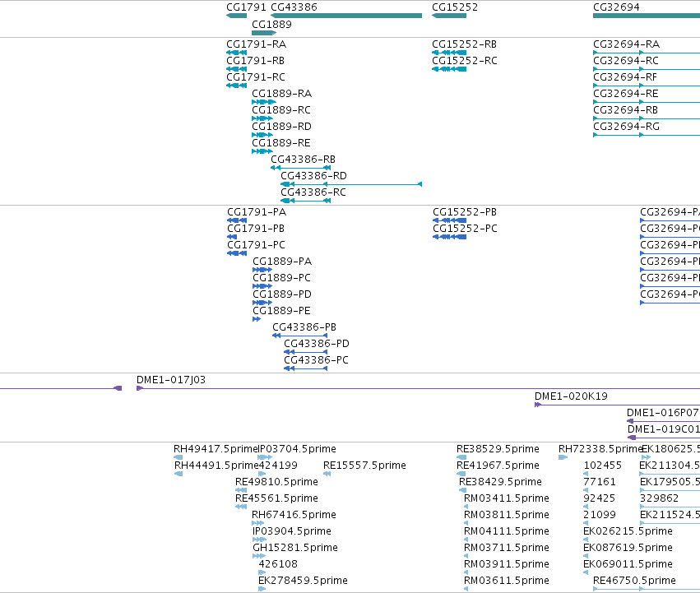Select EST RE46750.5prime

click(x=634, y=581)
